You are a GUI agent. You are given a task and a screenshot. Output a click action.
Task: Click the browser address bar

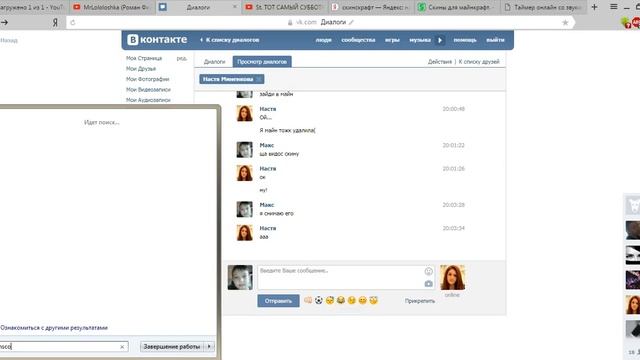pos(320,22)
